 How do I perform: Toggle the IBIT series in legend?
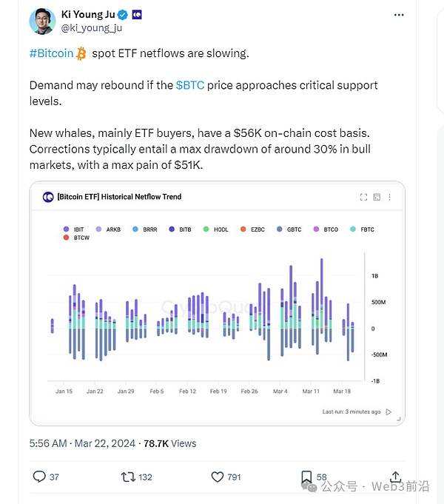click(x=73, y=229)
